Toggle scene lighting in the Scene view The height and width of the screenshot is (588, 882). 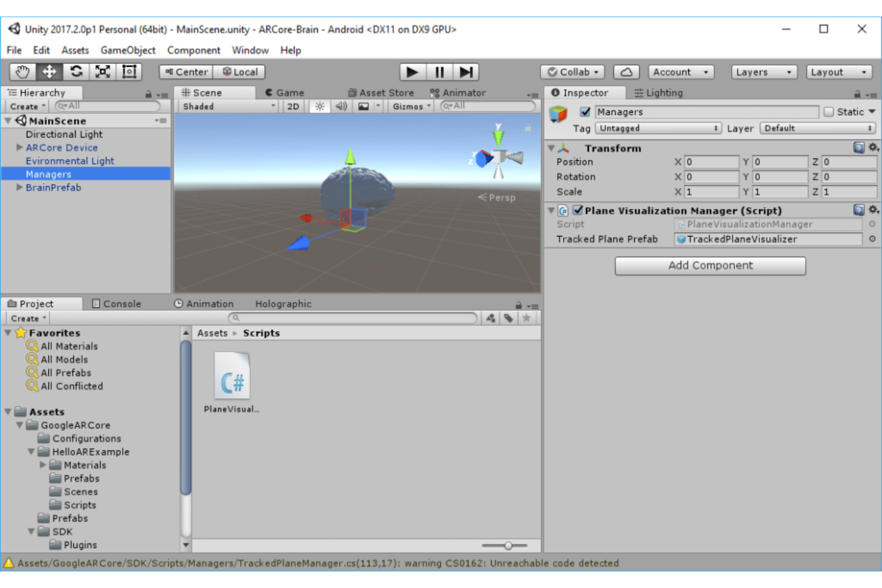[x=320, y=106]
